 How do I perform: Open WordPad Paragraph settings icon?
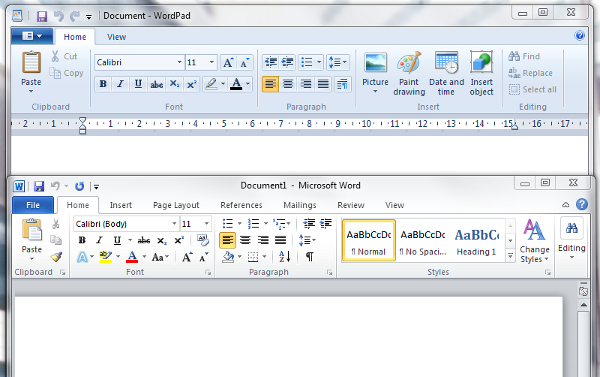click(342, 84)
